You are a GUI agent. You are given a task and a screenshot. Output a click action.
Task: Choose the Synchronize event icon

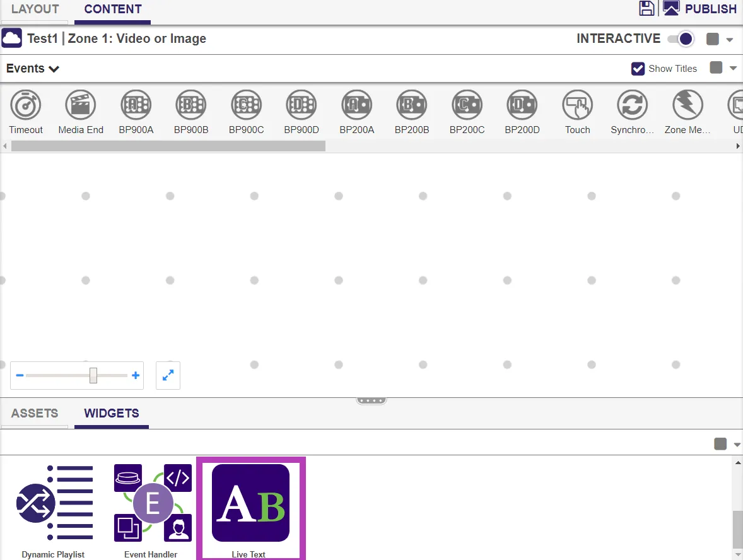pos(633,105)
